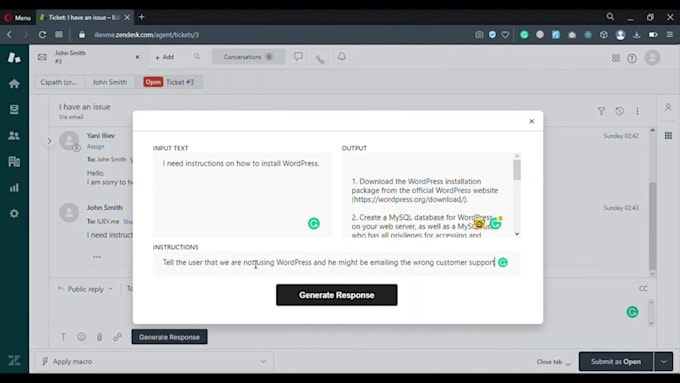Click Generate Response button below reply editor
Screen dimensions: 680x383
point(170,337)
